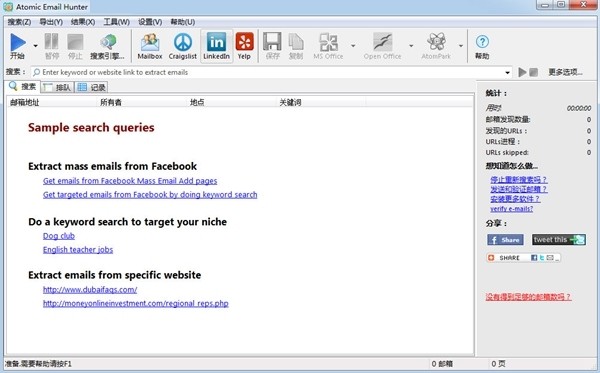Open the moneyonlineinvestment.com regional_reps.php link
This screenshot has width=600, height=373.
pyautogui.click(x=135, y=303)
